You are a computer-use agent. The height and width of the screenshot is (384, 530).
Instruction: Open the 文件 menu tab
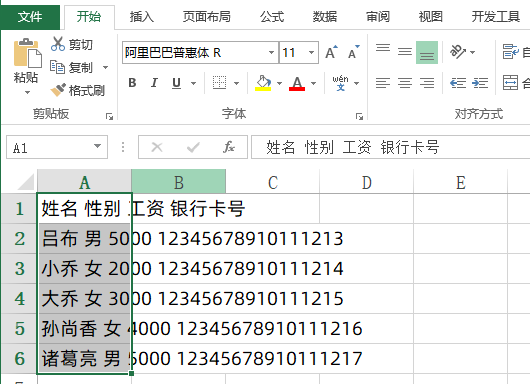tap(30, 16)
